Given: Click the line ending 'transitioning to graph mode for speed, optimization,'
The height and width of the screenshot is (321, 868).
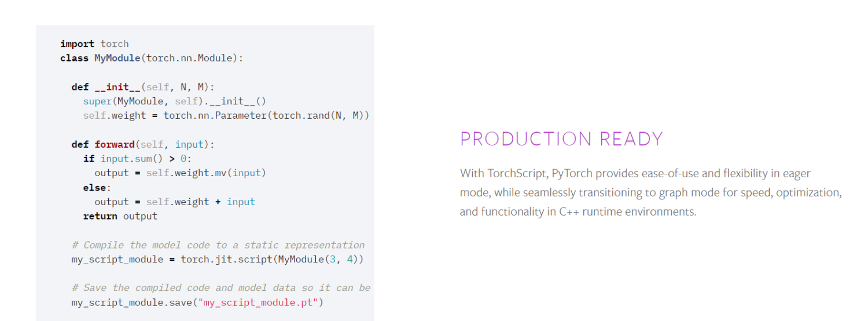Looking at the screenshot, I should tap(651, 192).
